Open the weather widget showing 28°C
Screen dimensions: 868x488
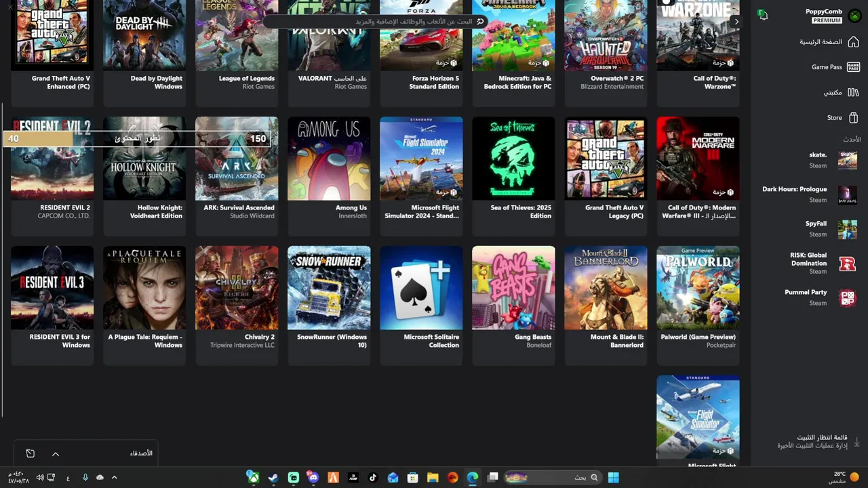point(844,477)
